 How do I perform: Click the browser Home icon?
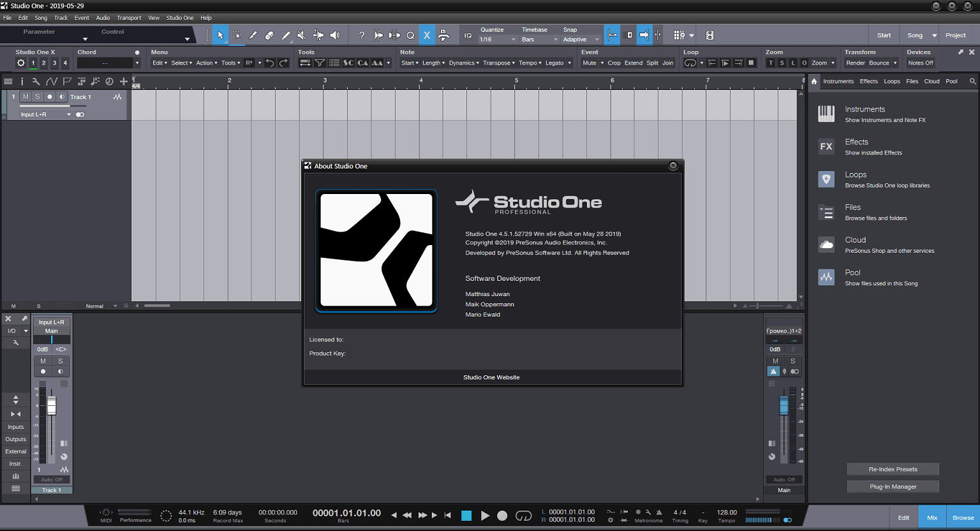(x=814, y=81)
